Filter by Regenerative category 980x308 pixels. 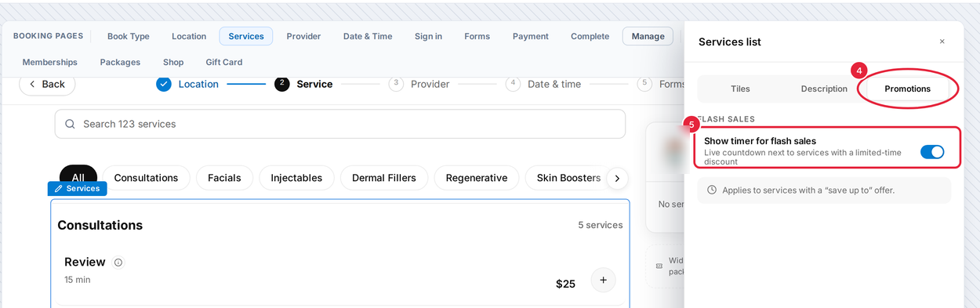tap(477, 178)
